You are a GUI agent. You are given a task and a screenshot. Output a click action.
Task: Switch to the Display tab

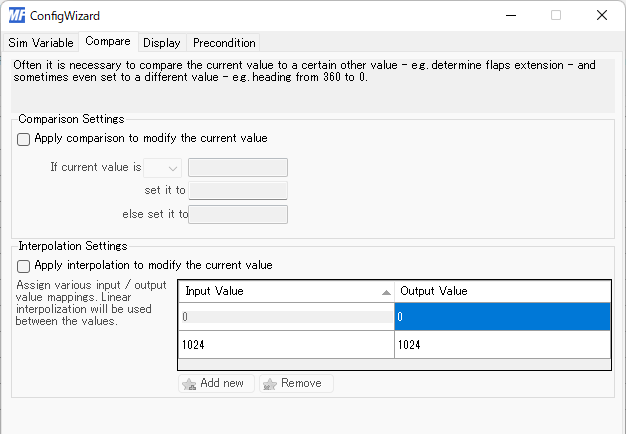click(x=162, y=43)
